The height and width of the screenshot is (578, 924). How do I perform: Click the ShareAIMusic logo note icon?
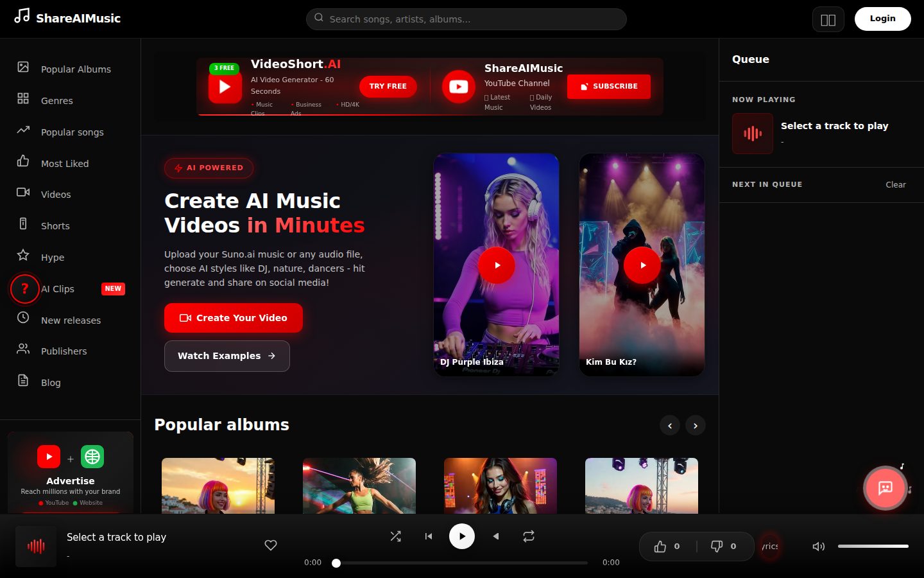click(x=22, y=15)
